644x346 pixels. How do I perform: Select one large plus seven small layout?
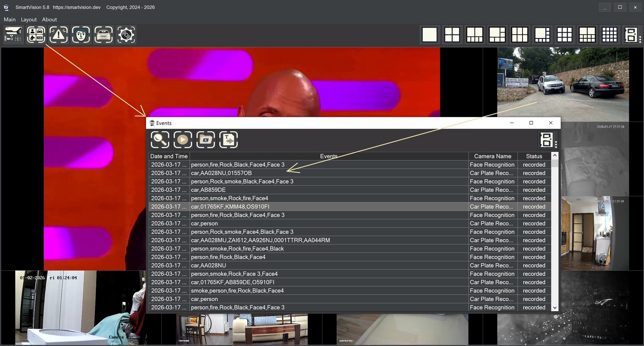click(x=542, y=35)
